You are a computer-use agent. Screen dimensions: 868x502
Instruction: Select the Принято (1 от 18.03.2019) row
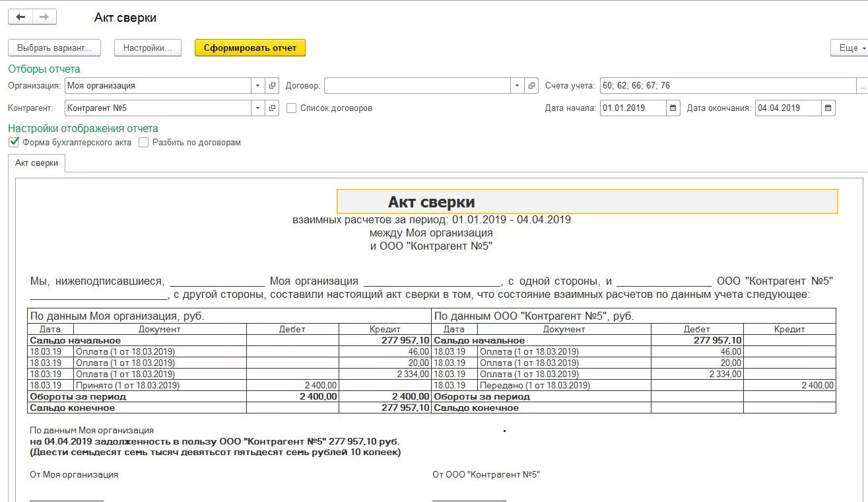point(229,385)
